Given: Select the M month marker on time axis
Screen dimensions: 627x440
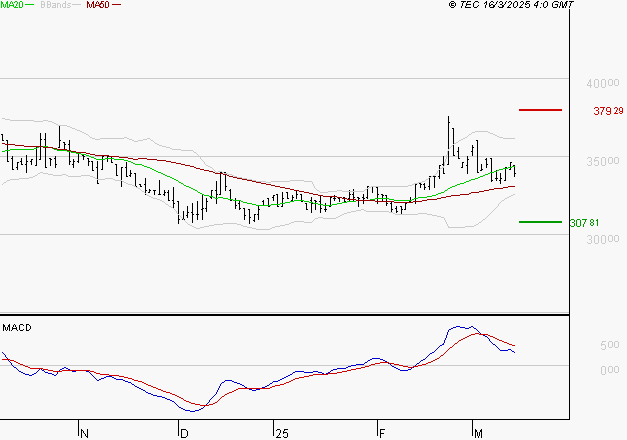Looking at the screenshot, I should (479, 432).
